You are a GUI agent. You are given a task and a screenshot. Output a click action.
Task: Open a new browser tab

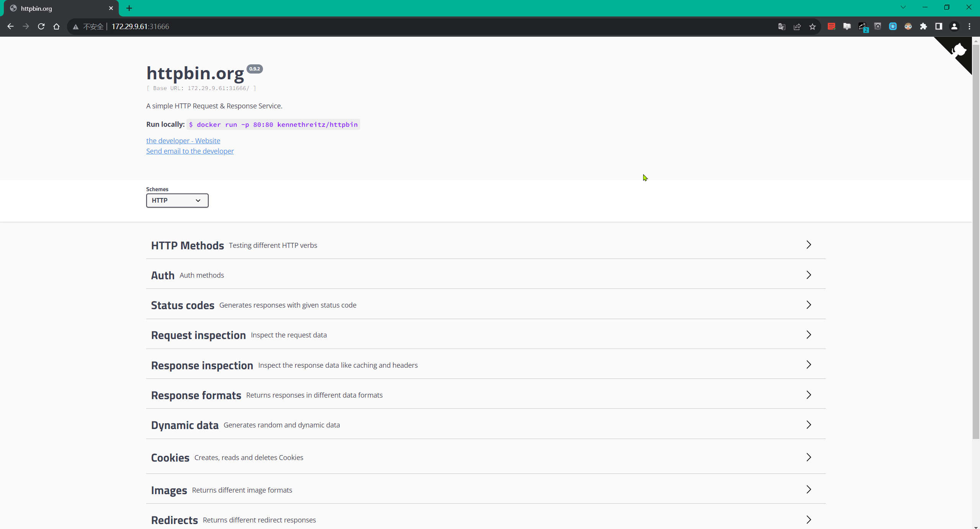129,8
